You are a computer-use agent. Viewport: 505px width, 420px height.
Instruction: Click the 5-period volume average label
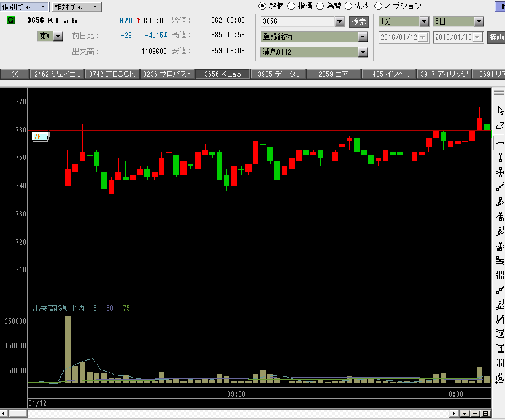(95, 308)
